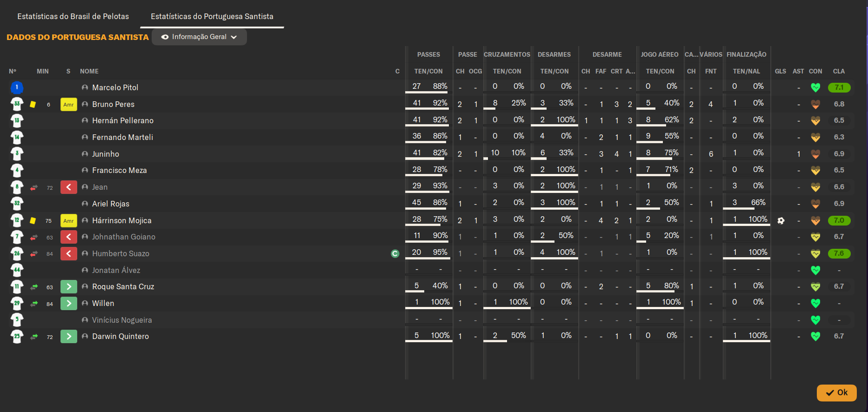This screenshot has width=868, height=412.
Task: Sort by the AST column header
Action: point(798,71)
